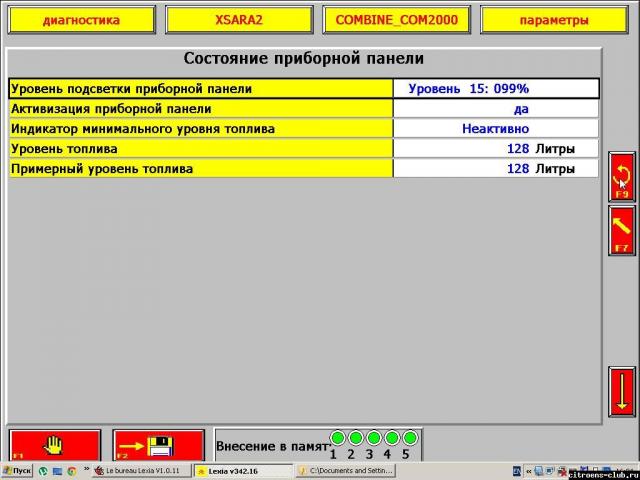Select memory slot 2 indicator

click(356, 438)
